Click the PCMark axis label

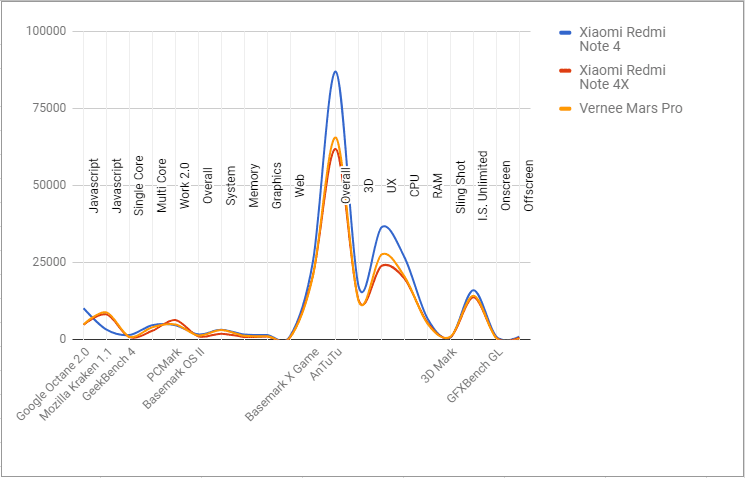point(162,367)
